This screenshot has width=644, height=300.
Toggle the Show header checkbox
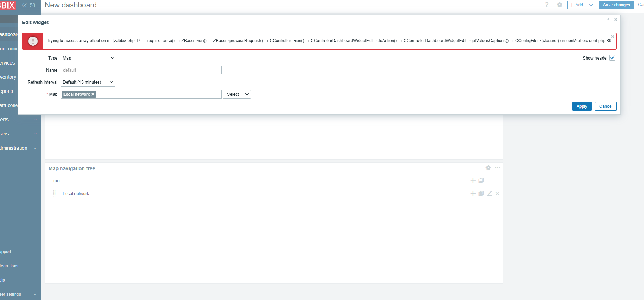click(x=612, y=58)
